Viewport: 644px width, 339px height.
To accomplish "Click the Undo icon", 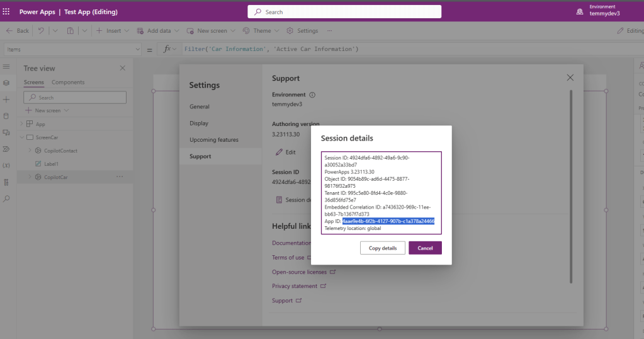I will click(41, 31).
